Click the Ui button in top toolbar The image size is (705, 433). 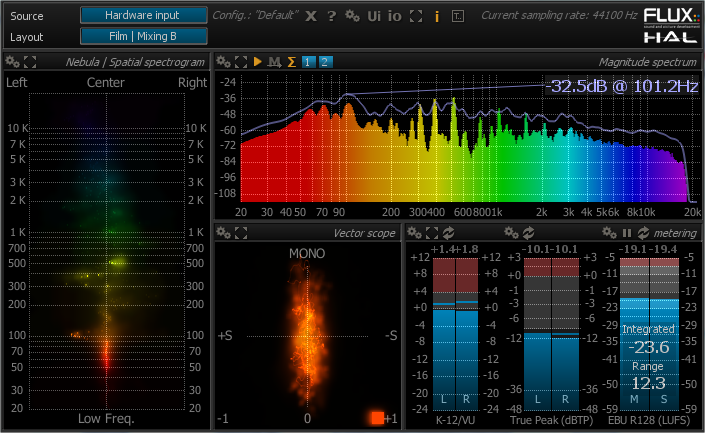tap(374, 16)
